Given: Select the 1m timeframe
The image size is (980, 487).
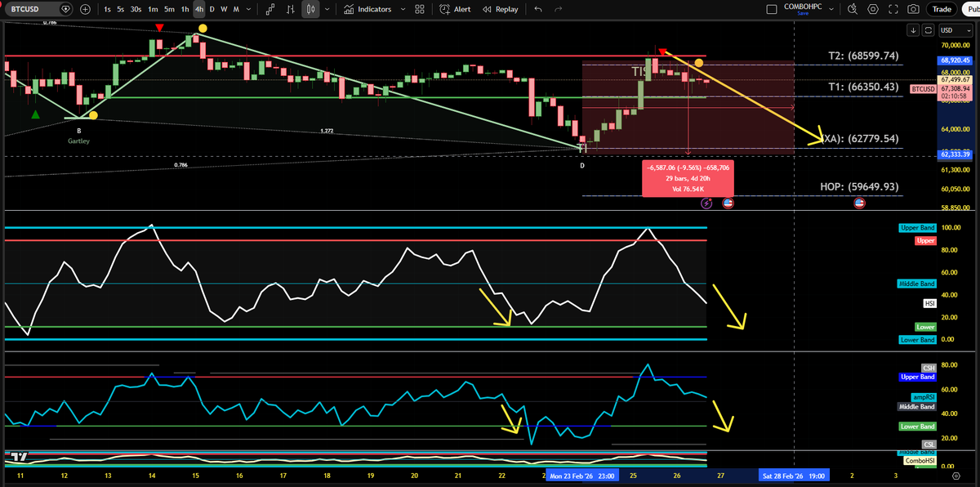Looking at the screenshot, I should (153, 9).
